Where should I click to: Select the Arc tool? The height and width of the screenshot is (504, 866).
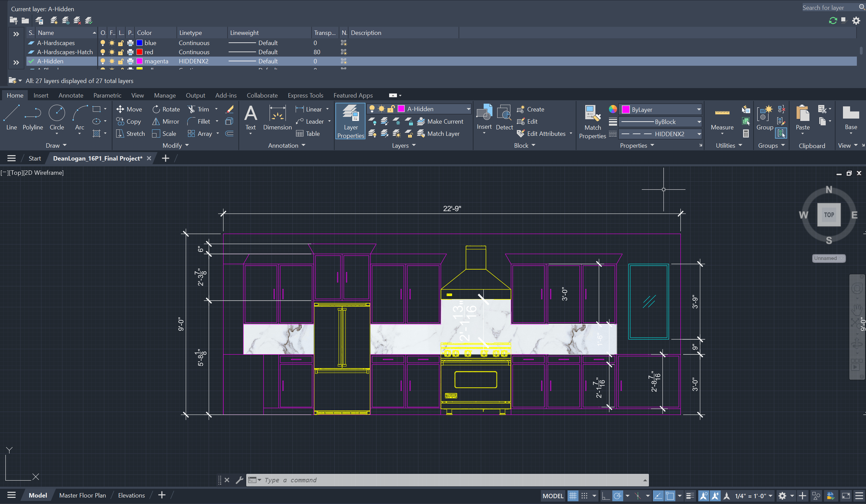click(x=80, y=118)
